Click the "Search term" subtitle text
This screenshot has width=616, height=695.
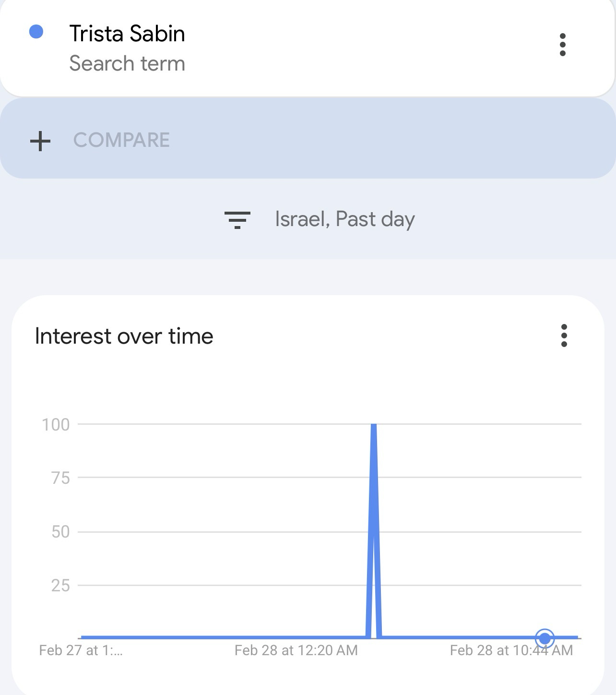pos(127,64)
